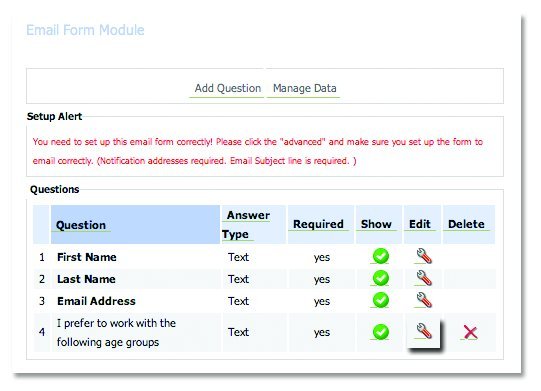Screen dimensions: 541x391
Task: Click the Email Form Module heading
Action: [x=85, y=30]
